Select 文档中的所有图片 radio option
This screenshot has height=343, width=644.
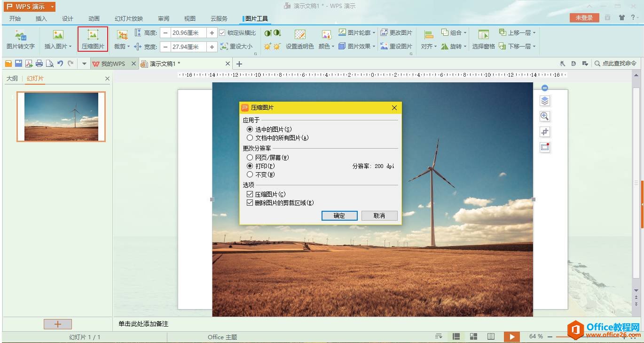click(250, 138)
